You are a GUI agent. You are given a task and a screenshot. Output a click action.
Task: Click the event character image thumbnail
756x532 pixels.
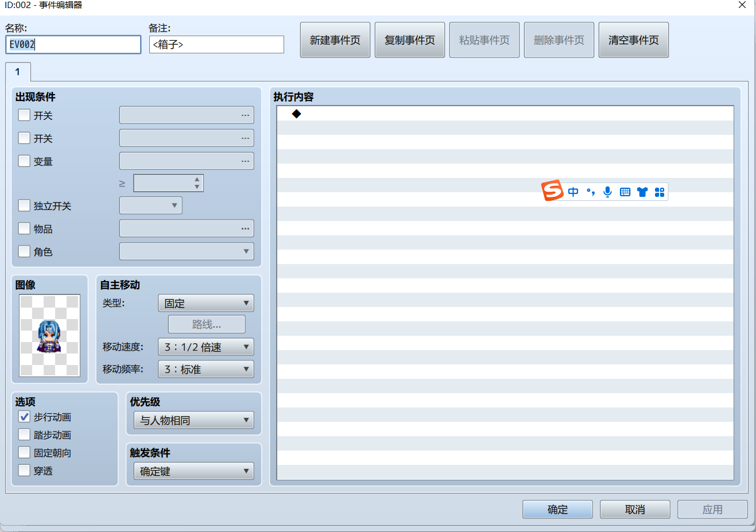49,336
